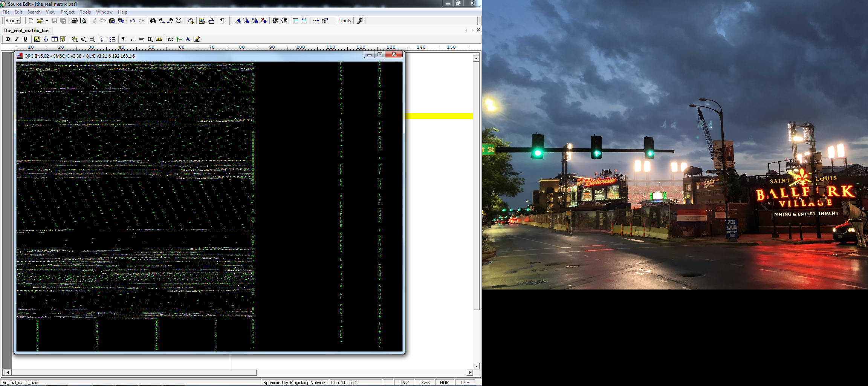
Task: Insert non-breaking space nb icon
Action: point(170,39)
